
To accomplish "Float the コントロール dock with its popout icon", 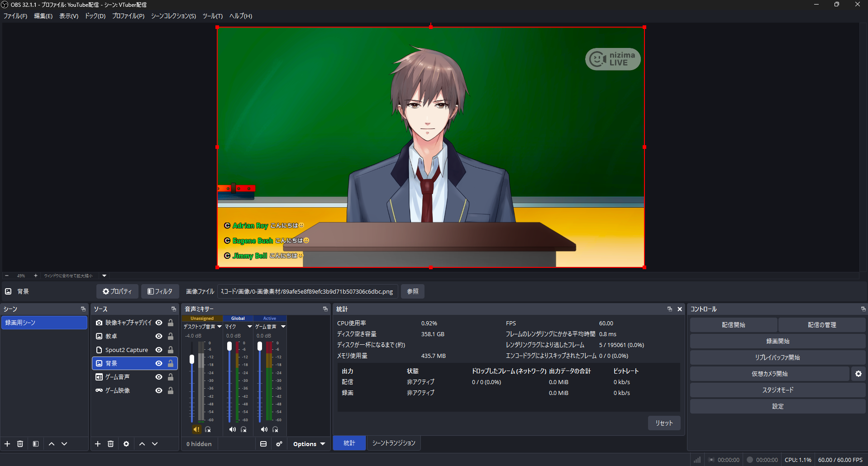I will 863,309.
